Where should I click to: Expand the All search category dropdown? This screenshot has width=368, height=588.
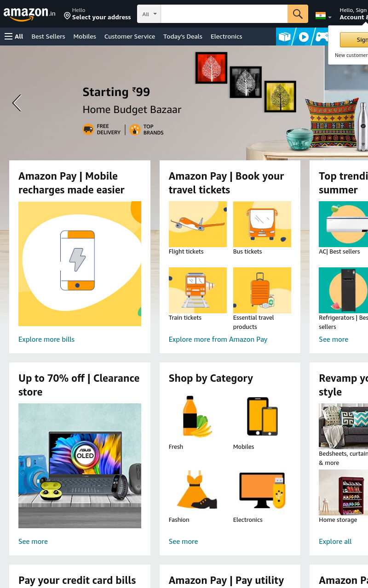149,14
